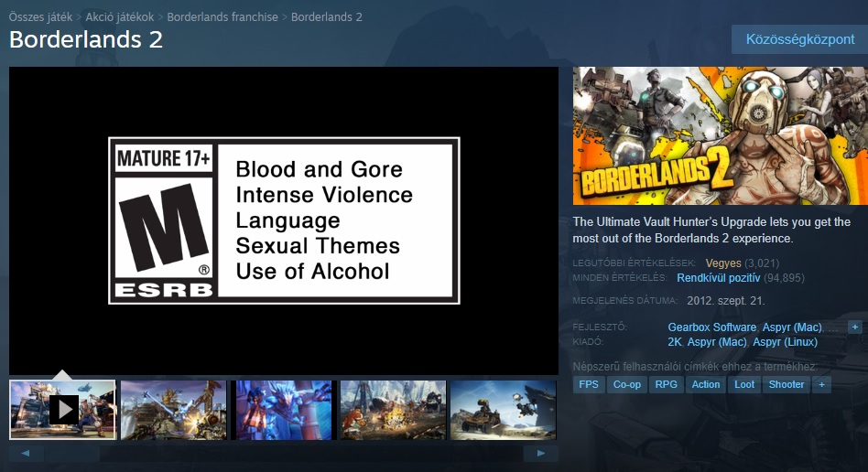The width and height of the screenshot is (868, 472).
Task: Open the Loot tag
Action: (744, 384)
